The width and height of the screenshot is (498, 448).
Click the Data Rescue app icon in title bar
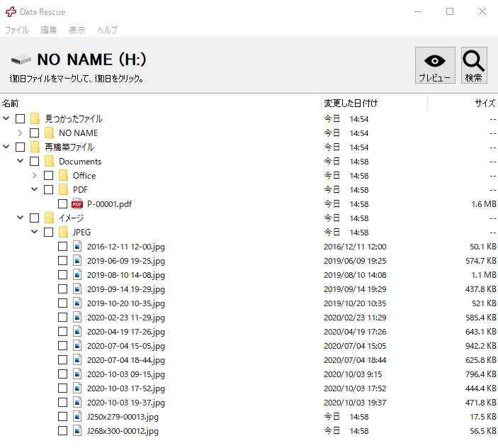[11, 12]
